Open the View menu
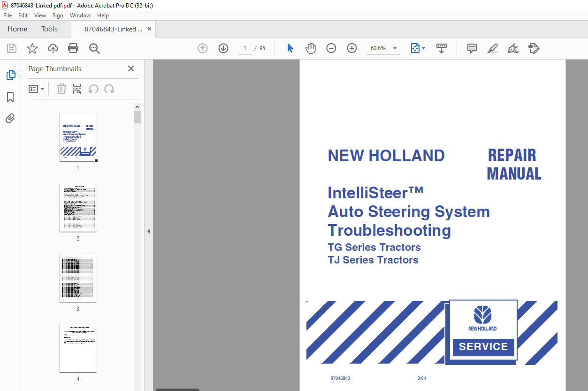Screen dimensions: 588x391 click(x=40, y=15)
